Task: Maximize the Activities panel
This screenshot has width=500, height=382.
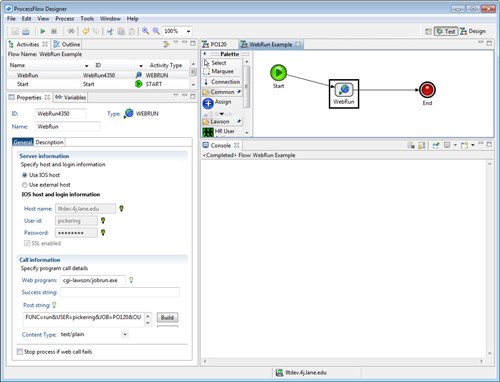Action: (193, 43)
